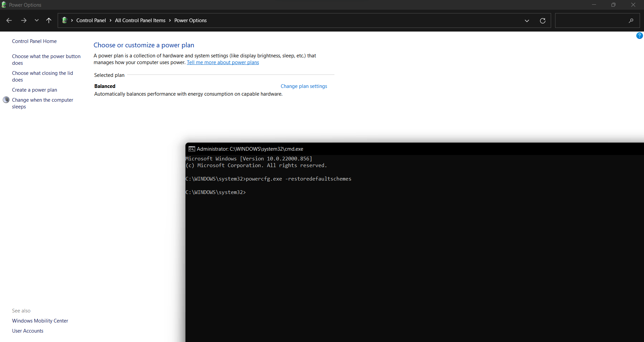Close the Power Options window
This screenshot has width=644, height=342.
[x=633, y=5]
